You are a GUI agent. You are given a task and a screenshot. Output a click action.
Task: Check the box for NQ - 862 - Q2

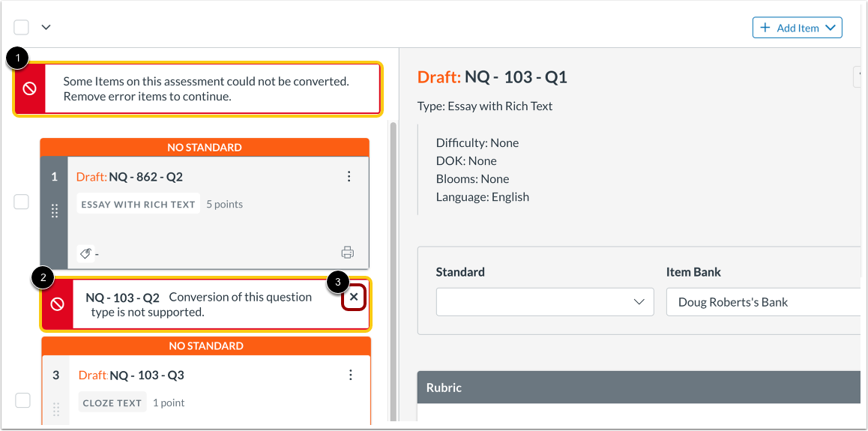pyautogui.click(x=21, y=202)
